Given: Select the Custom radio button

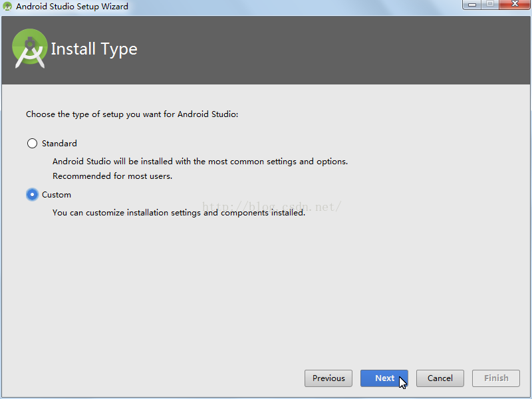Looking at the screenshot, I should click(x=32, y=195).
